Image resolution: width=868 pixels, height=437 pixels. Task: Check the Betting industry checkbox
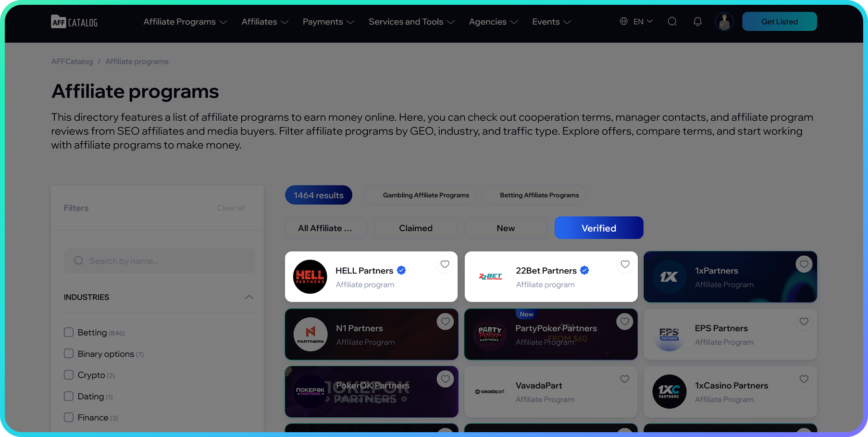point(69,332)
